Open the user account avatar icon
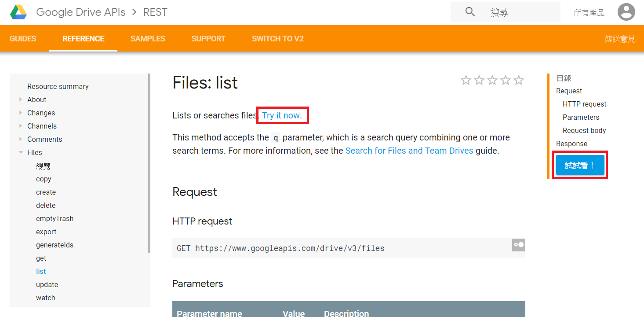 [x=626, y=12]
